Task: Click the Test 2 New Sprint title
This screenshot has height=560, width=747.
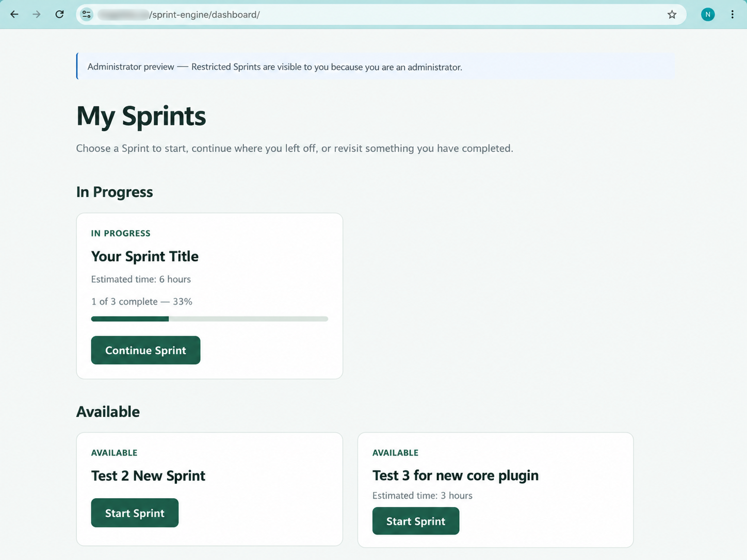Action: [x=148, y=476]
